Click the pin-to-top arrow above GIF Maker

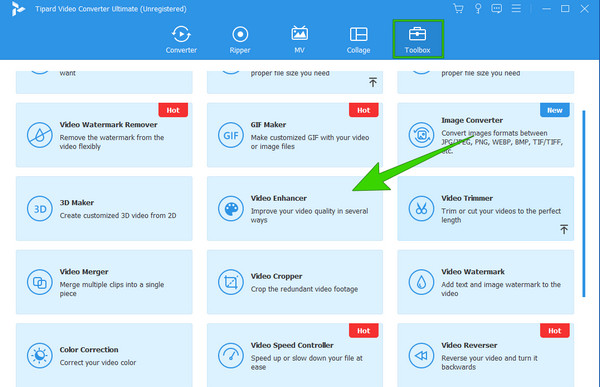(373, 82)
